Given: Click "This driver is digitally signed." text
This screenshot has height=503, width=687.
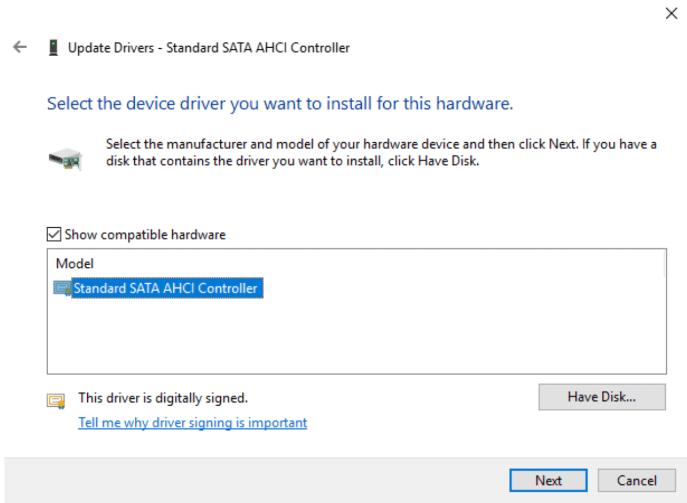Looking at the screenshot, I should [163, 399].
